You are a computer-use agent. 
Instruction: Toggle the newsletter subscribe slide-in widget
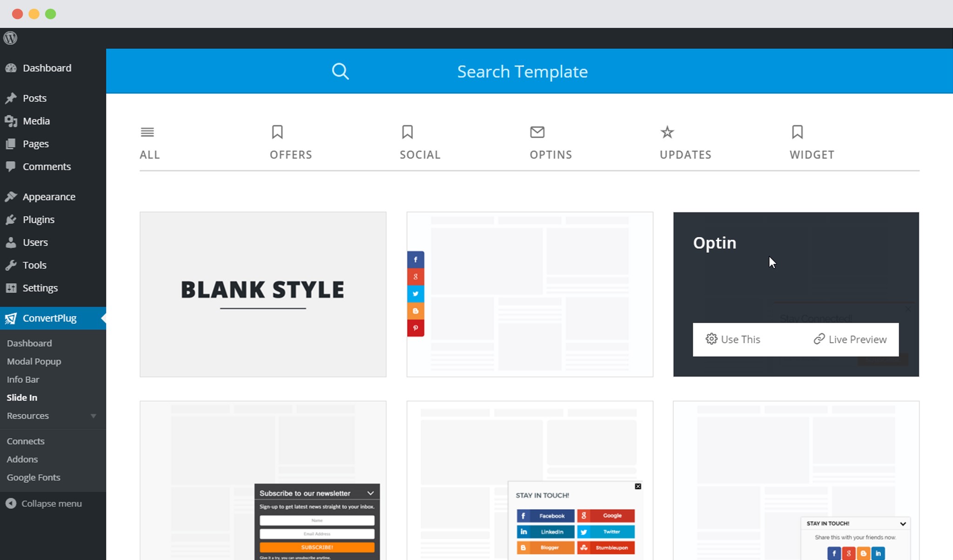coord(369,493)
